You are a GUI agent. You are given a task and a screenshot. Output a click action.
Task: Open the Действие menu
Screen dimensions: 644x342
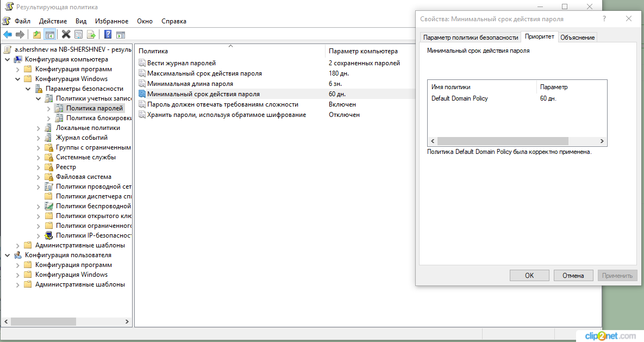(x=53, y=21)
